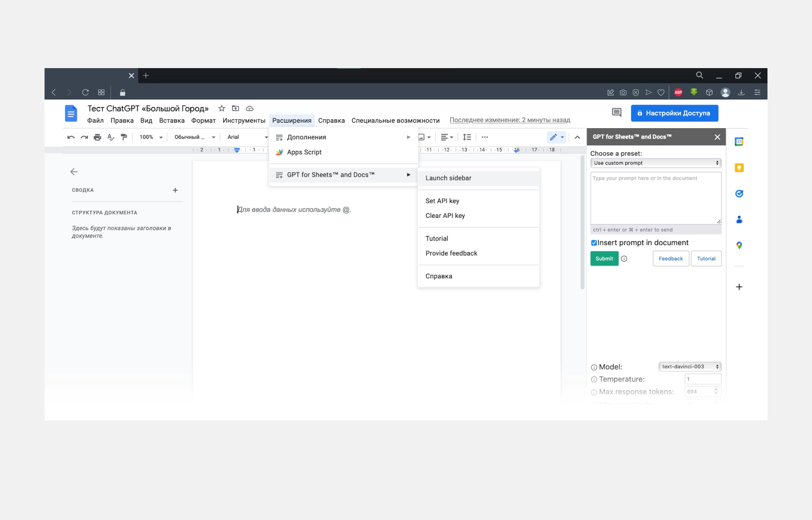Open line spacing options
812x520 pixels.
tap(467, 137)
